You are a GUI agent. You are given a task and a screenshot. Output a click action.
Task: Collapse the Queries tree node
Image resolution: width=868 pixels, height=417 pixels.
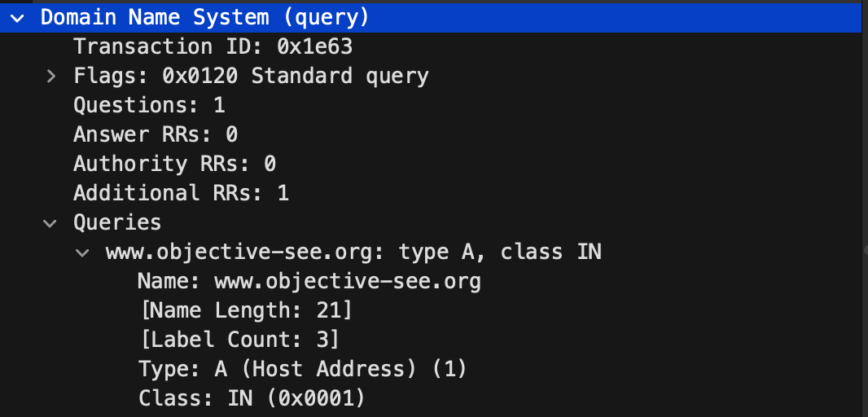pyautogui.click(x=50, y=224)
